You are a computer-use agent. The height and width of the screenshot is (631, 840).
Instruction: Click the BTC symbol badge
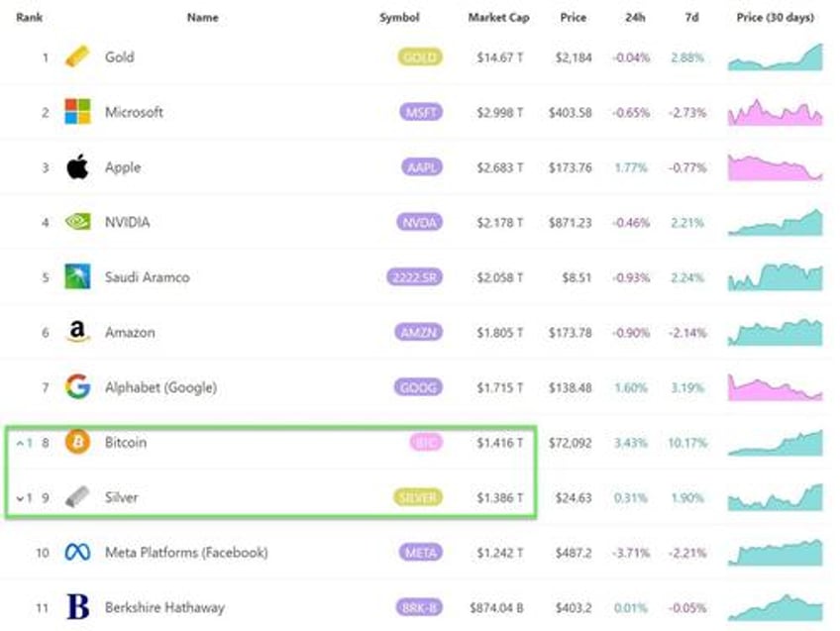[x=426, y=443]
